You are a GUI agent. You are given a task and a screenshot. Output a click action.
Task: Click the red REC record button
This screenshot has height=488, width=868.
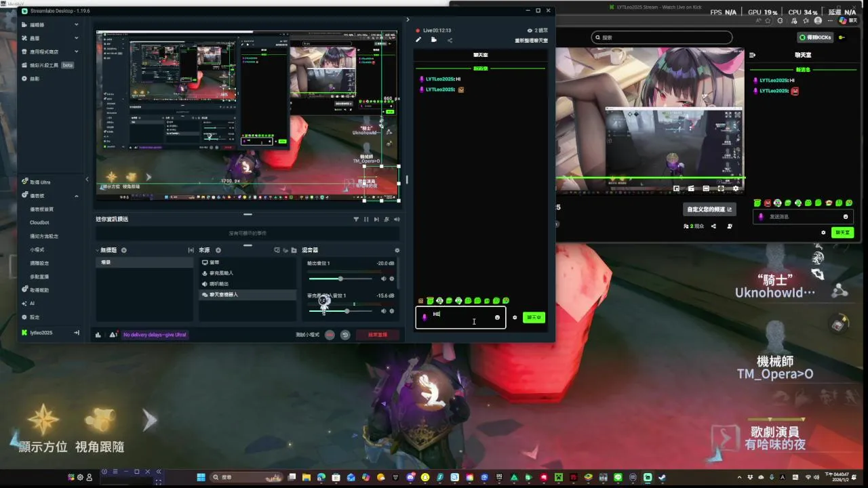(x=330, y=335)
